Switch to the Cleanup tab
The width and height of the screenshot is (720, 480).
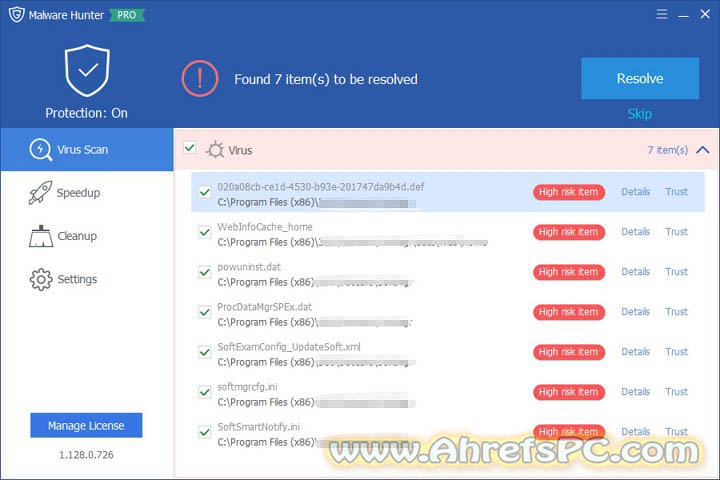point(87,236)
